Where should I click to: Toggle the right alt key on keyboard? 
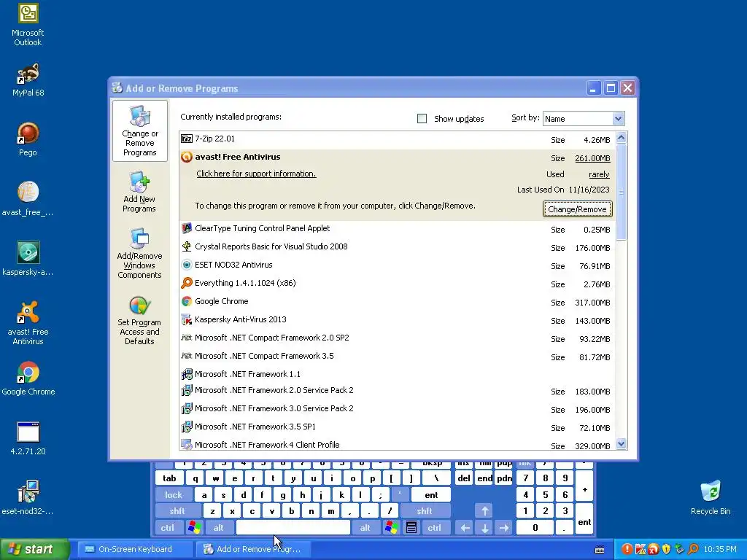click(x=365, y=528)
